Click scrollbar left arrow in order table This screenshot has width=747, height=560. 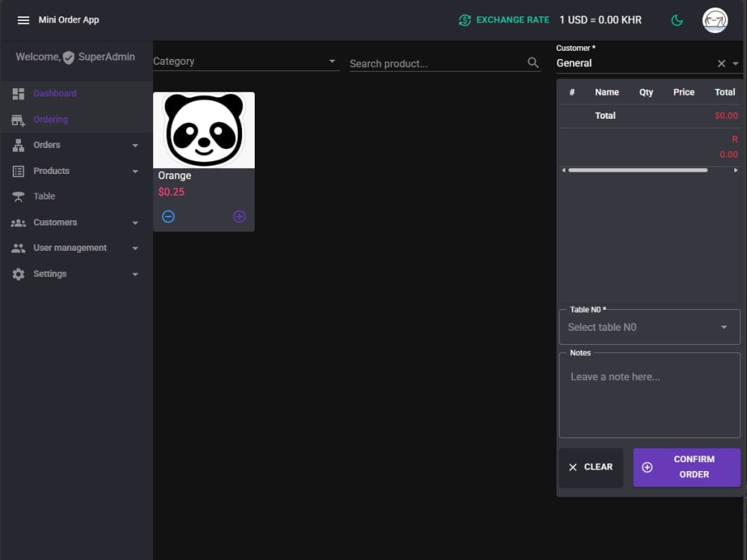pos(563,170)
